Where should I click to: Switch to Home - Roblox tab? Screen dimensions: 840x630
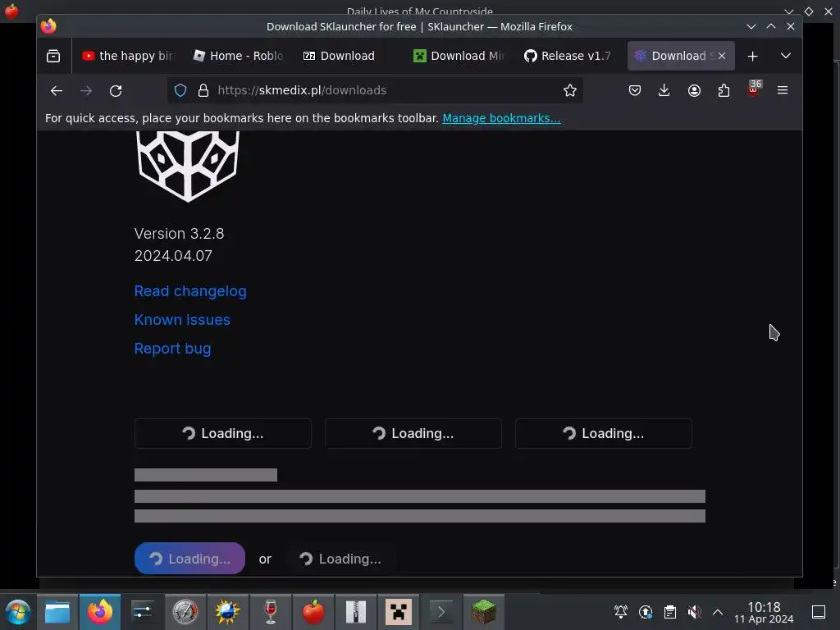(x=239, y=56)
